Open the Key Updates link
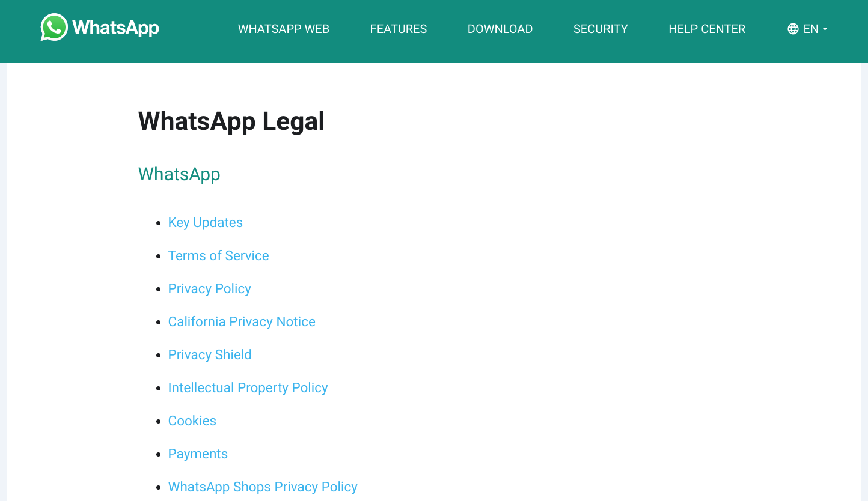868x501 pixels. pyautogui.click(x=206, y=222)
